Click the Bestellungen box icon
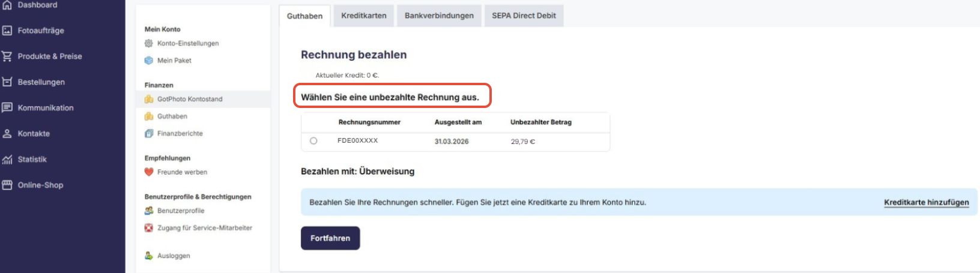This screenshot has height=273, width=980. pos(7,82)
